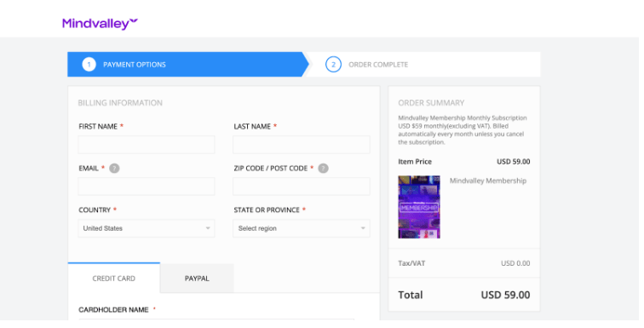644x328 pixels.
Task: Click into the Last Name field
Action: [302, 145]
